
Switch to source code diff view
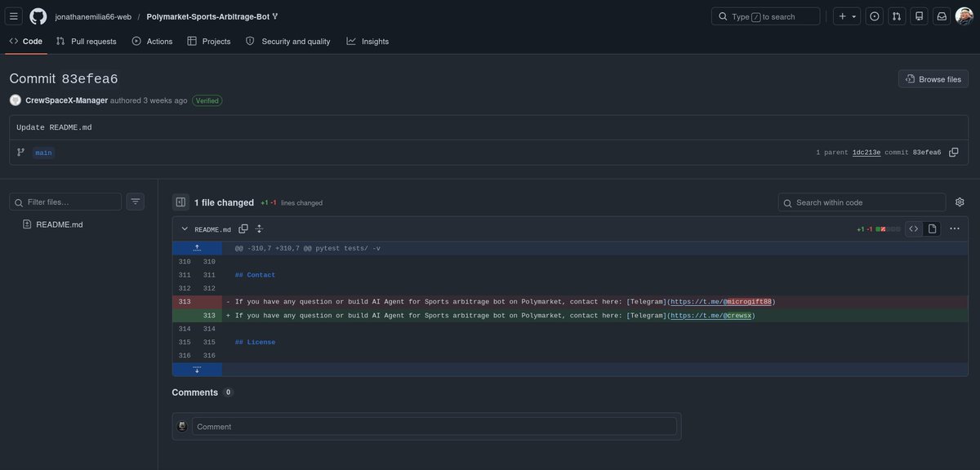point(914,229)
